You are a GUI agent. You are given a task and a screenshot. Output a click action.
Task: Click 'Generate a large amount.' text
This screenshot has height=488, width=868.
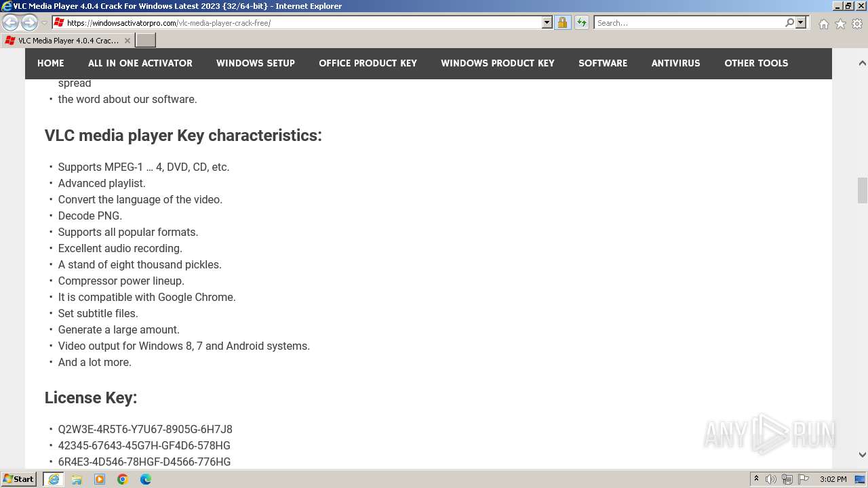click(119, 330)
